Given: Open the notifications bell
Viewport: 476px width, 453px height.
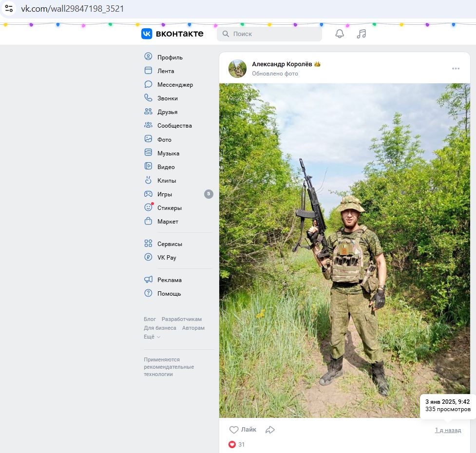Looking at the screenshot, I should (x=340, y=34).
